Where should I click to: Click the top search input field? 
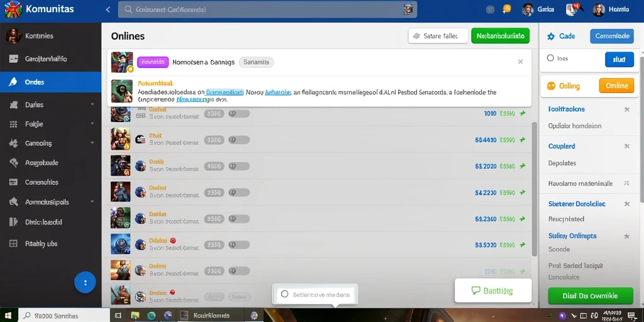[267, 9]
